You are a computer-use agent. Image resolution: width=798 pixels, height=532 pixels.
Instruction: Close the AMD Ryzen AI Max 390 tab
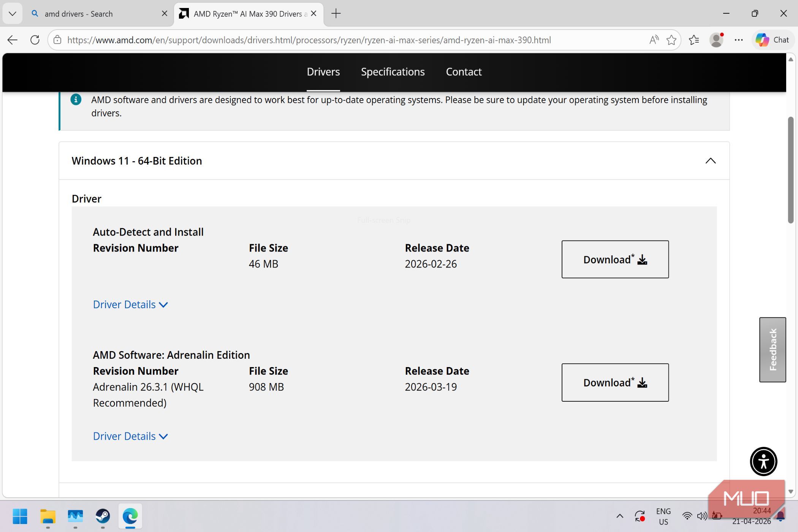point(313,14)
